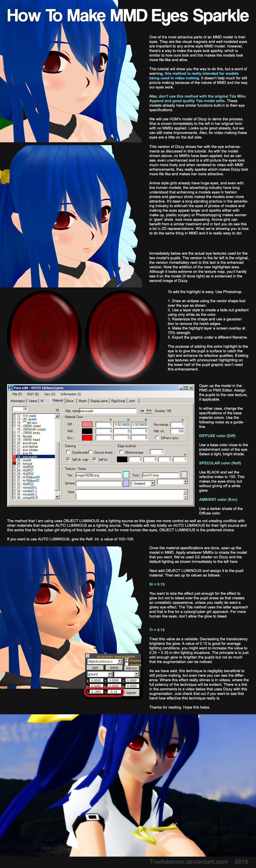Open the Information (I) menu
The width and height of the screenshot is (256, 868).
pyautogui.click(x=71, y=394)
